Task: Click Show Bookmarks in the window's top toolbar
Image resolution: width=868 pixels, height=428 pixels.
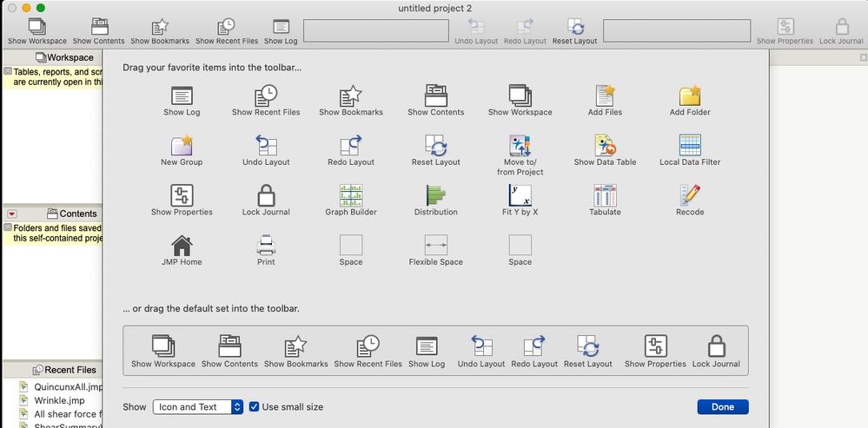Action: pyautogui.click(x=160, y=31)
